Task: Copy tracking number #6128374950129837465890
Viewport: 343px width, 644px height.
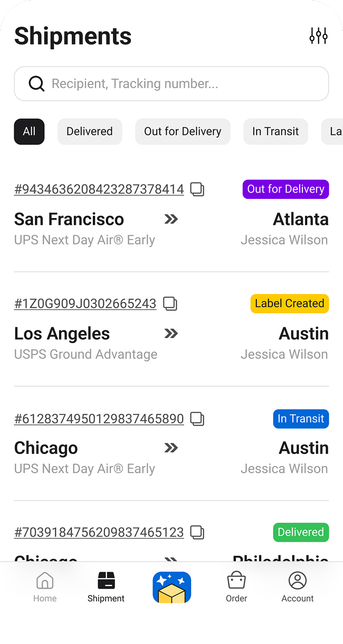Action: point(197,419)
